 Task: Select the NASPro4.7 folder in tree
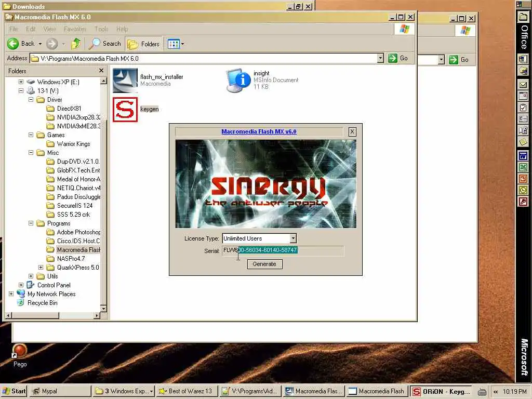point(71,259)
